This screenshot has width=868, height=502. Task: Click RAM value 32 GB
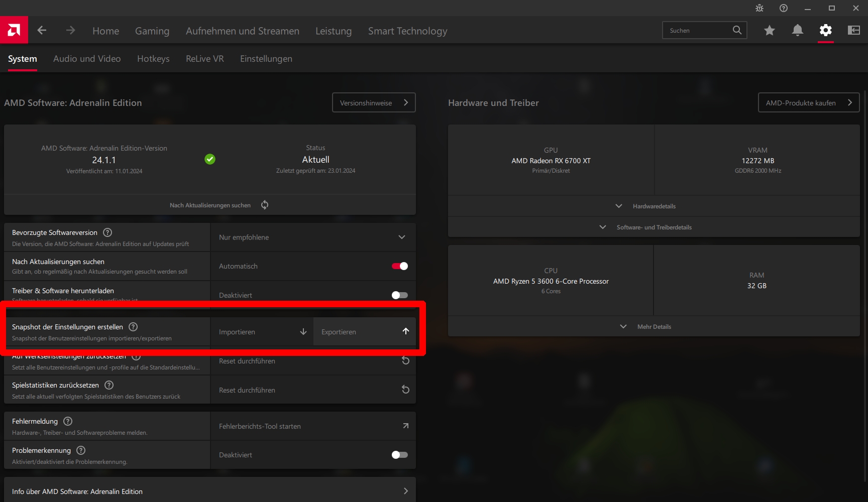757,286
